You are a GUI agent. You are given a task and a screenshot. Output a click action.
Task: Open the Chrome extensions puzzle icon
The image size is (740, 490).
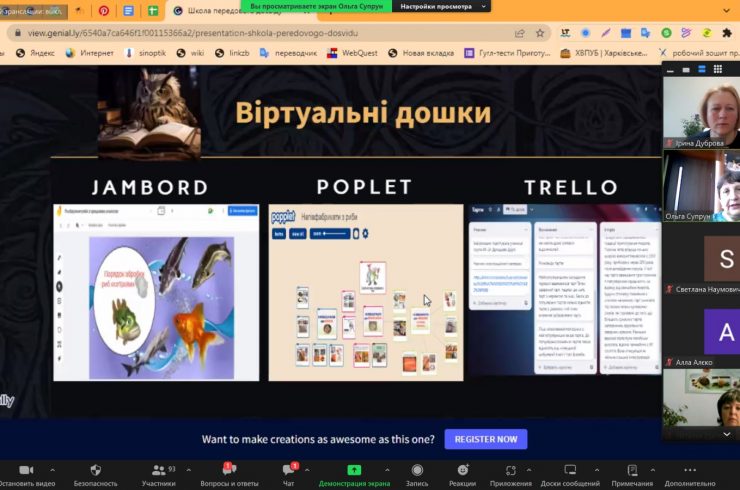[x=727, y=33]
